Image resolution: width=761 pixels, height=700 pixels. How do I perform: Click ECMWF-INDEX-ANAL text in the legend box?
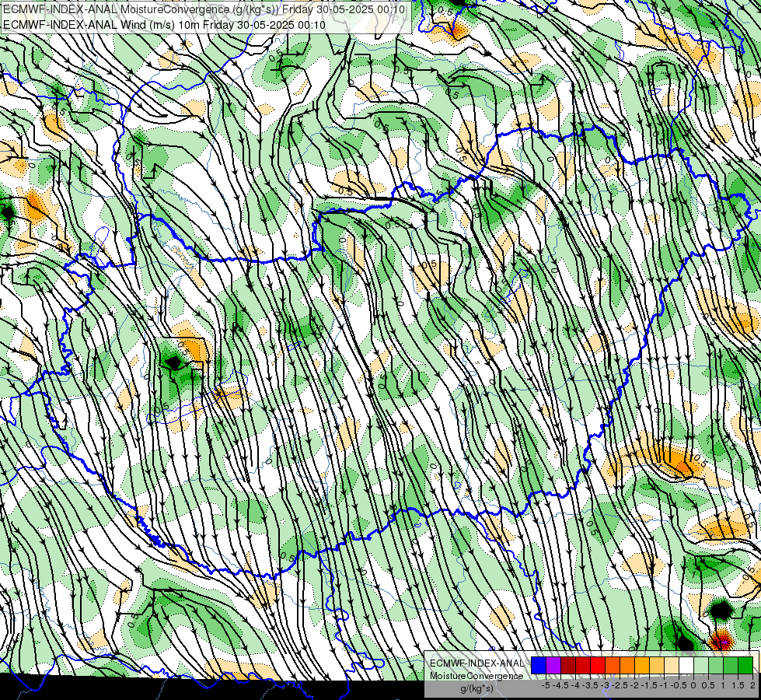[477, 663]
